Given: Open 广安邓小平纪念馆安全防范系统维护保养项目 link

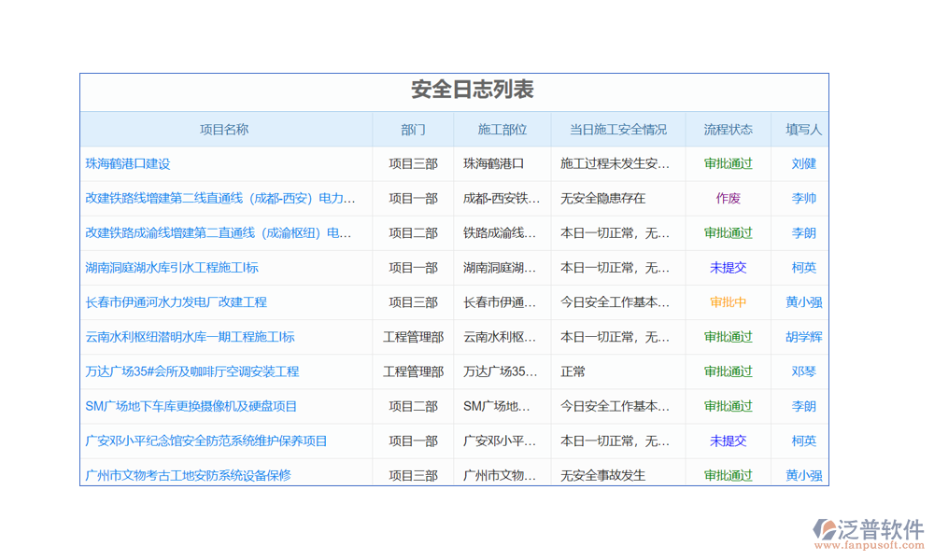Looking at the screenshot, I should pos(206,441).
